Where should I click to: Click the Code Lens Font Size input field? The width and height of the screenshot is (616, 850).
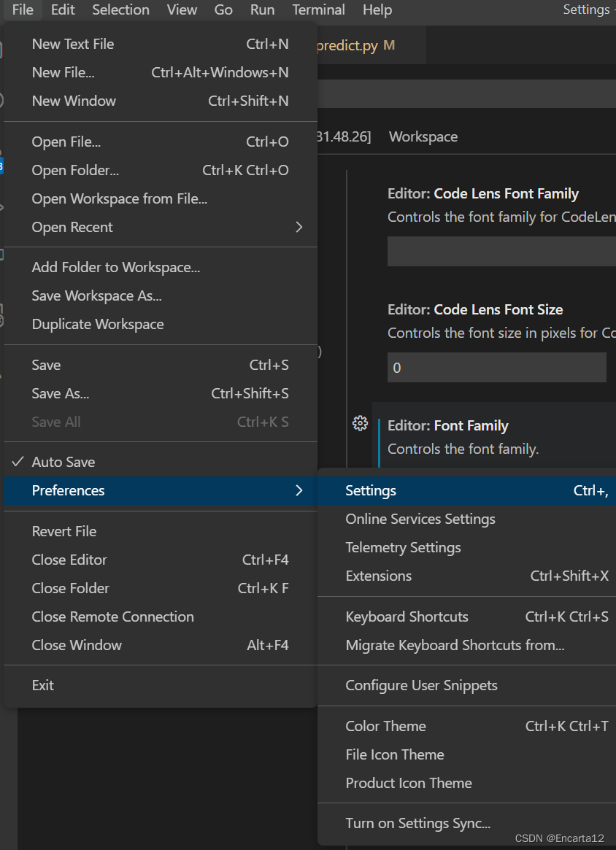496,367
